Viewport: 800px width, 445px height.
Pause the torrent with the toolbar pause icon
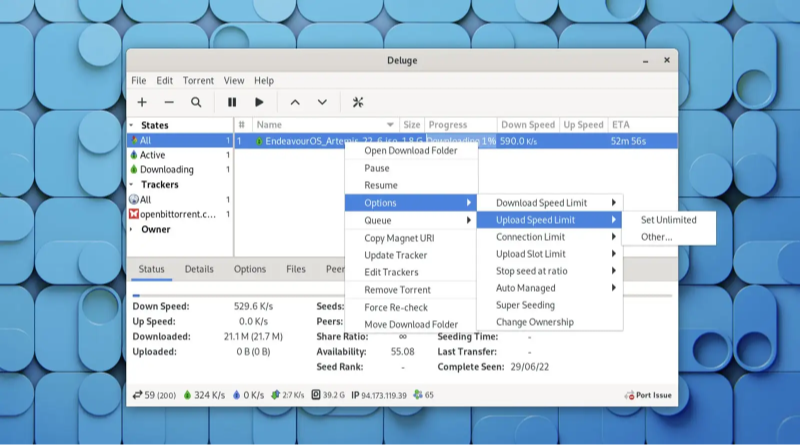232,103
